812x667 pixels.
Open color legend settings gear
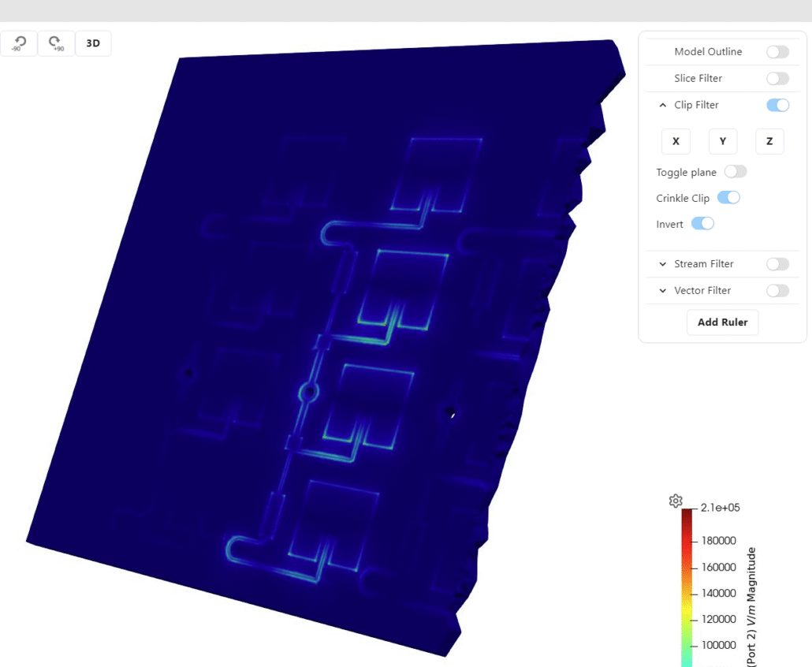676,501
